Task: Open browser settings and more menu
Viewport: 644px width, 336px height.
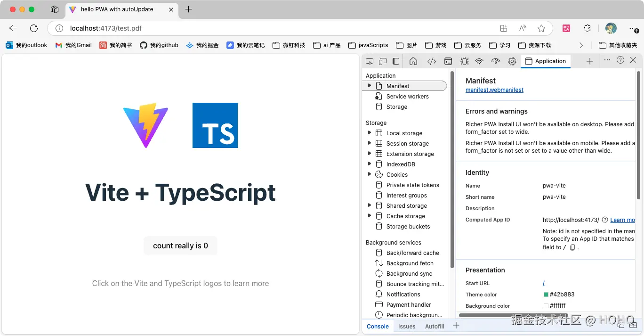Action: [634, 28]
